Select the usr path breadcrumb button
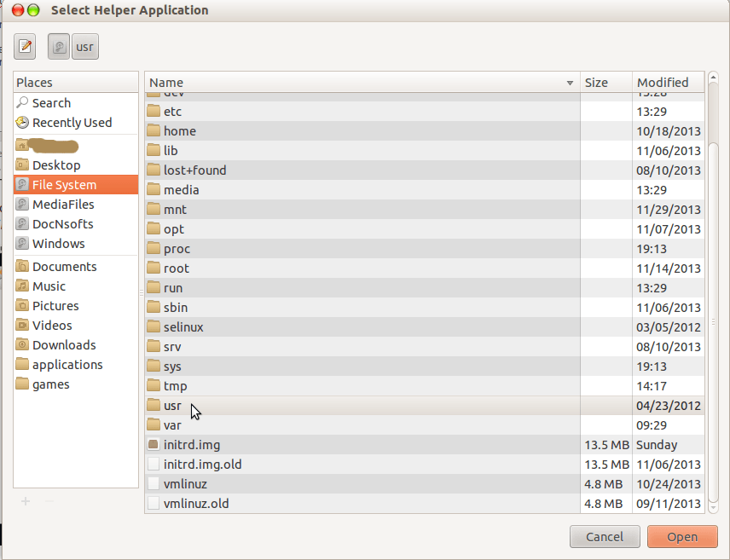Image resolution: width=730 pixels, height=560 pixels. [x=85, y=47]
